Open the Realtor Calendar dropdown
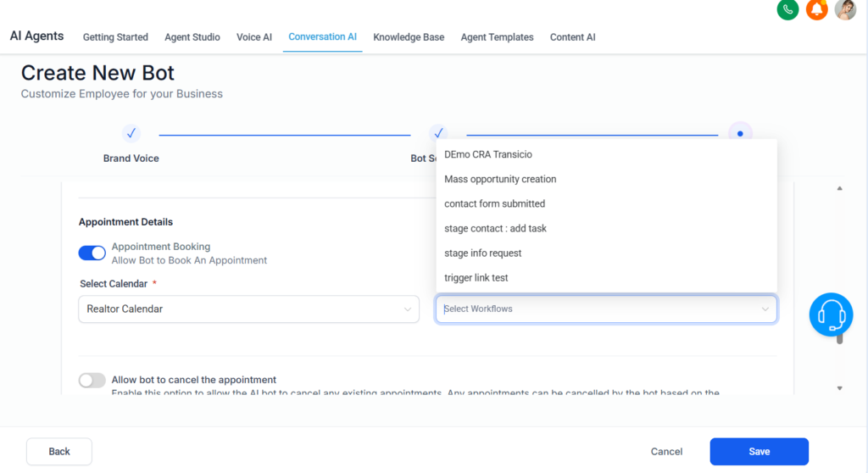Screen dimensions: 868x473 (248, 309)
